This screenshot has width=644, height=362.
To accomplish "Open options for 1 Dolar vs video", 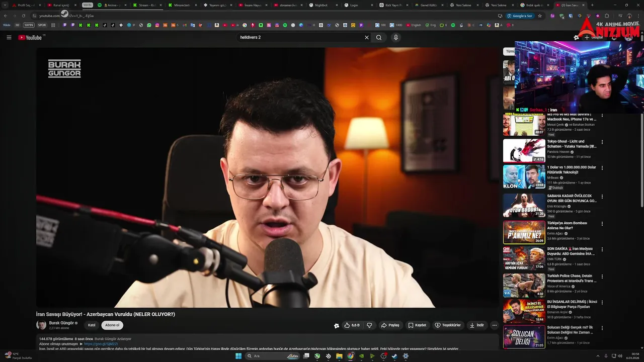I will 602,168.
